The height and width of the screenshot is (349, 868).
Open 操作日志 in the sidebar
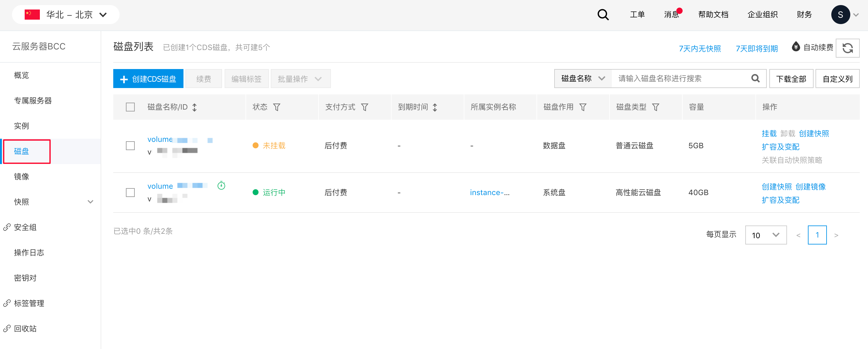point(29,252)
